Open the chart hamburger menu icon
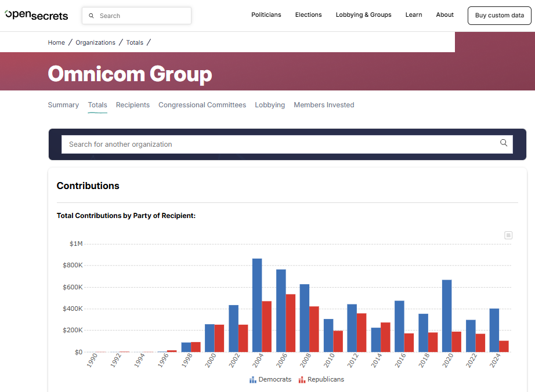This screenshot has width=535, height=392. [508, 235]
